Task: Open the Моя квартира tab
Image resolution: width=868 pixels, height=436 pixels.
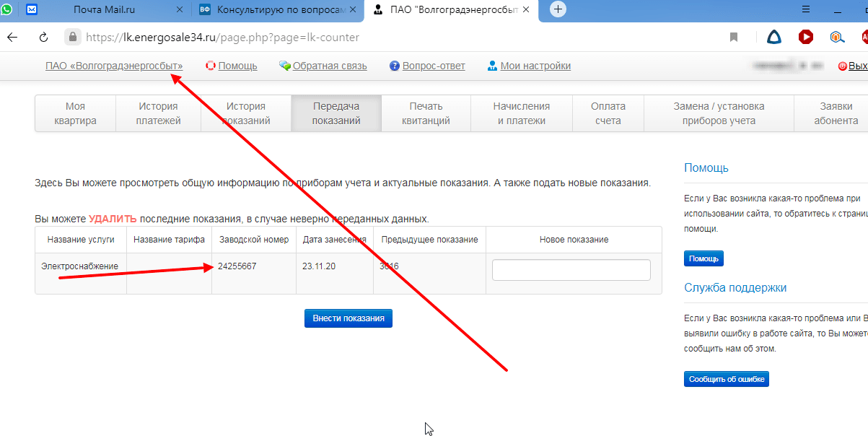Action: pos(75,113)
